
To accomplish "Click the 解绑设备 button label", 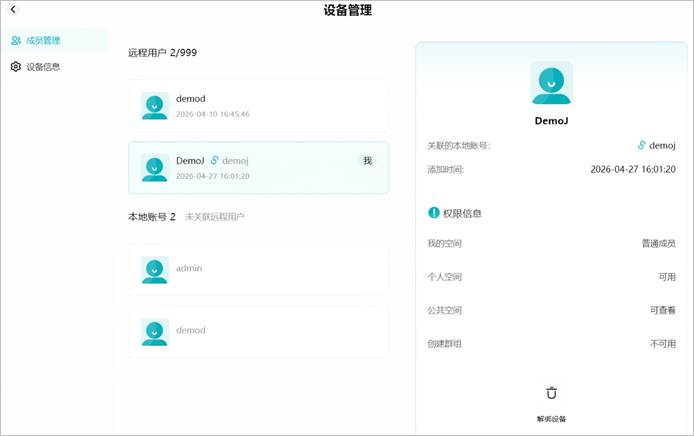I will (551, 419).
